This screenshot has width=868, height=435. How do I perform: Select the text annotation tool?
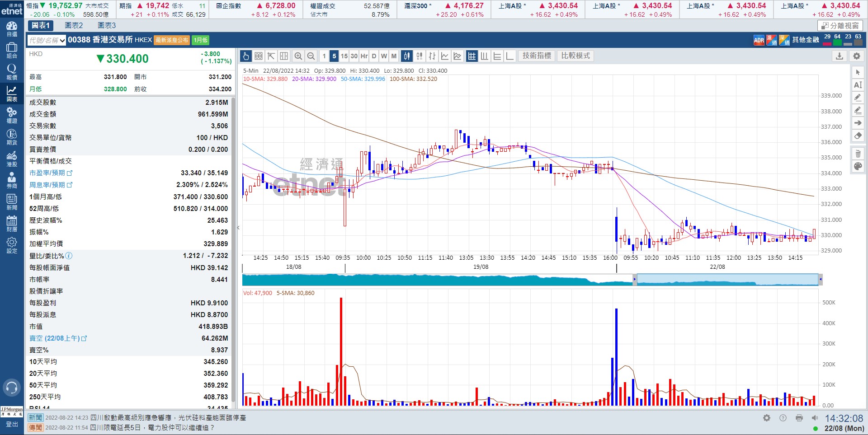coord(858,85)
